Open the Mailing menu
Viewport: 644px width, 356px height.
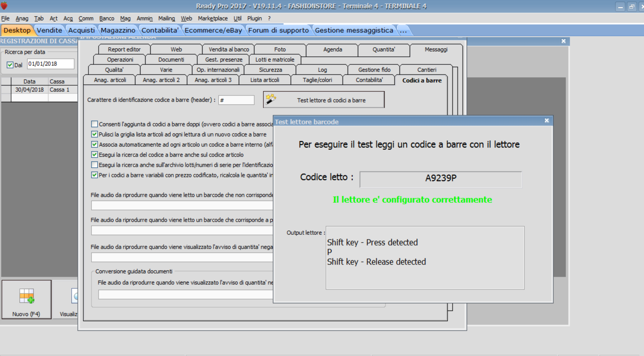click(x=167, y=18)
